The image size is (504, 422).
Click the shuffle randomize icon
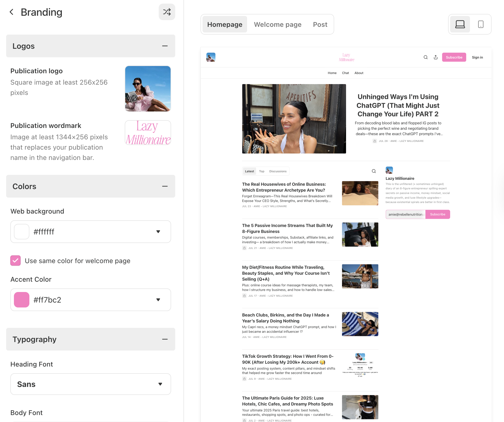pyautogui.click(x=167, y=12)
